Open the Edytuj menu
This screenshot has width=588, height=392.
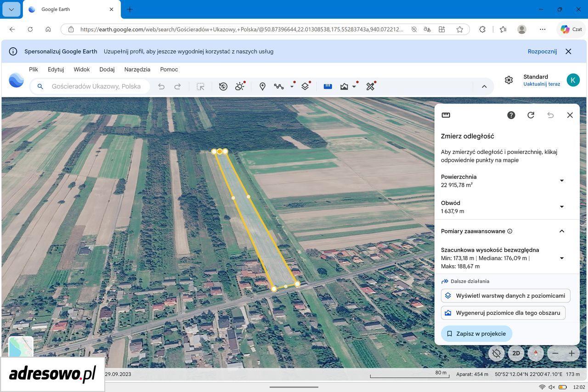click(56, 69)
